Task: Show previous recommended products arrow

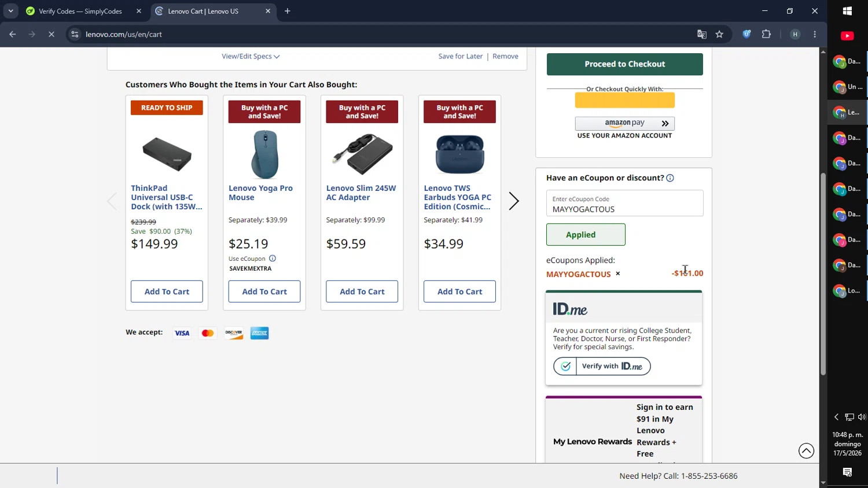Action: click(112, 201)
